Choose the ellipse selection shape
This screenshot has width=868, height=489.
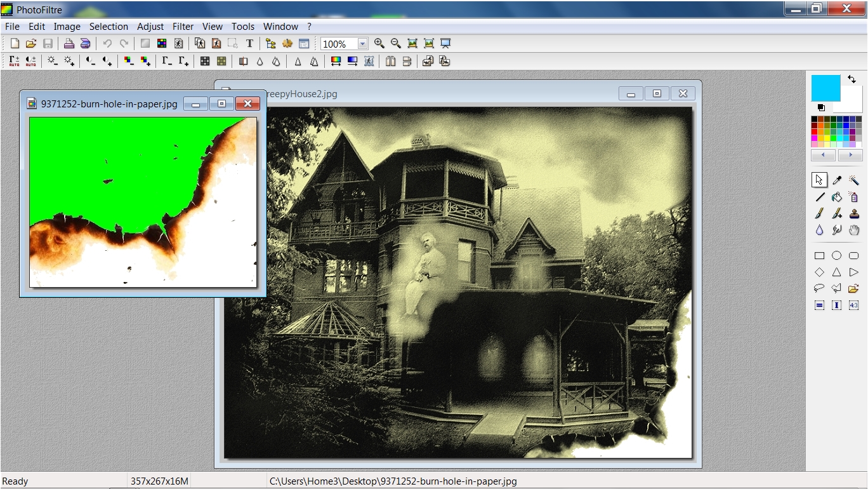click(837, 256)
